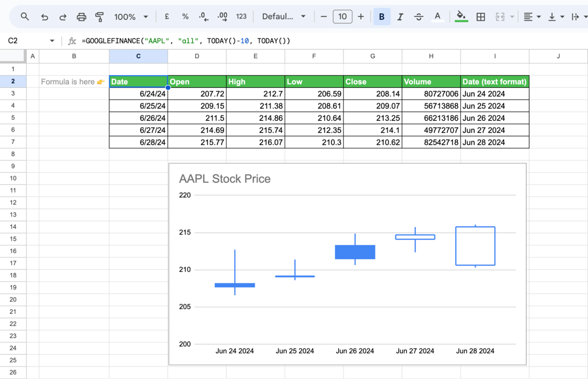Viewport: 588px width, 379px height.
Task: Expand the merge cells dropdown arrow
Action: pyautogui.click(x=512, y=17)
